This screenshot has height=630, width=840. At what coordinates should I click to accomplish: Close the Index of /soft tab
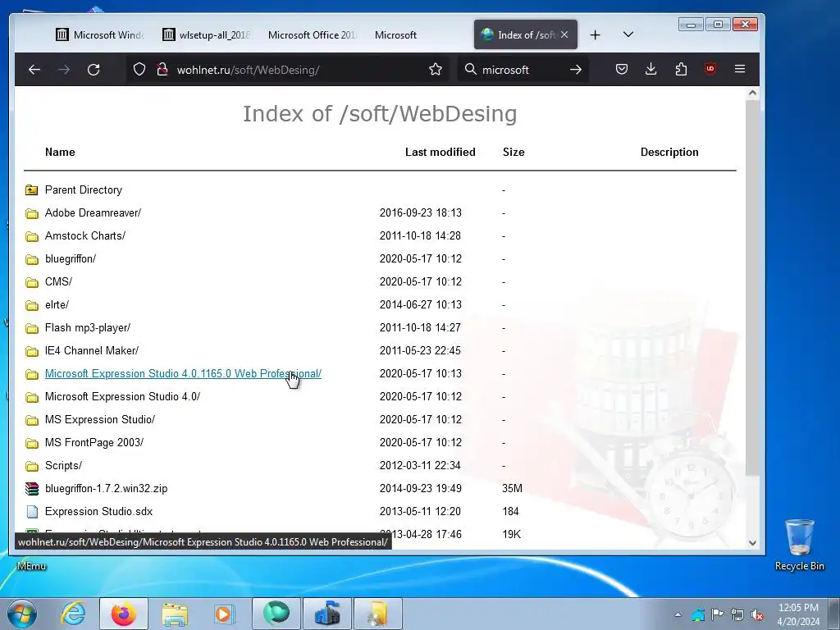click(x=564, y=34)
